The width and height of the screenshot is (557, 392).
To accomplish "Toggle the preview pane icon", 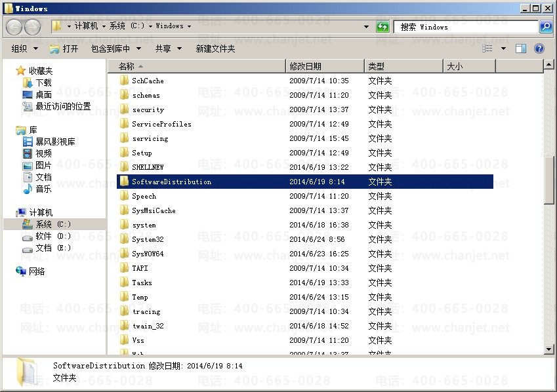I will point(521,49).
